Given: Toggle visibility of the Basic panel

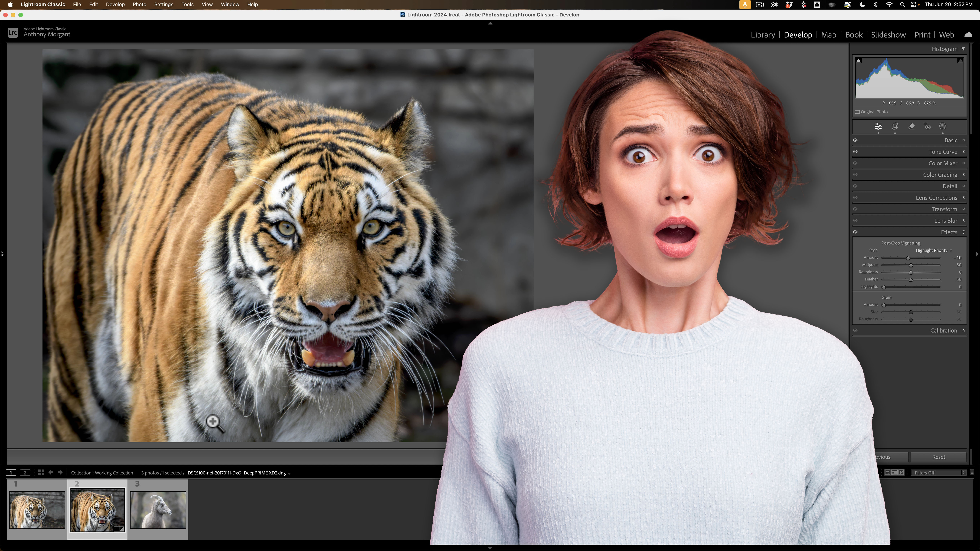Looking at the screenshot, I should coord(855,140).
